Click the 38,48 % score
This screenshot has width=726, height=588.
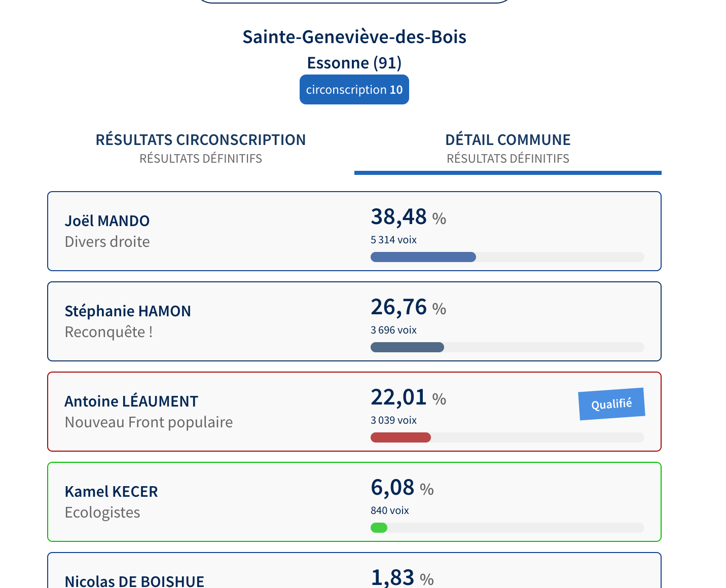(x=408, y=217)
